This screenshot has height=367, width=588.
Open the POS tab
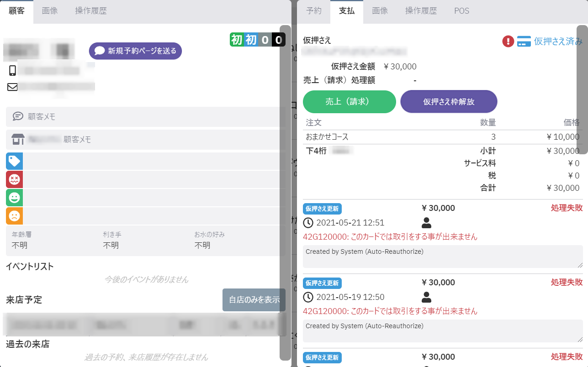[461, 11]
